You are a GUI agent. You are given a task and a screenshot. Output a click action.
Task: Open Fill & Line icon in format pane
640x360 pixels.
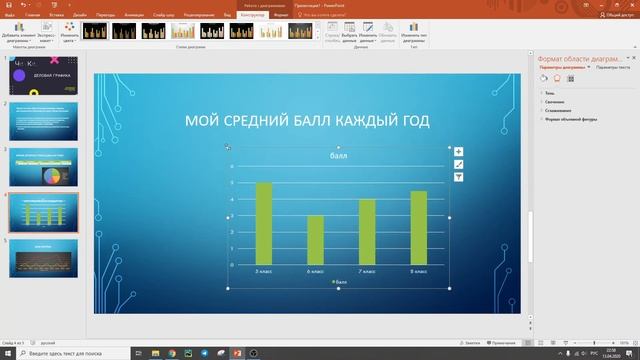544,78
